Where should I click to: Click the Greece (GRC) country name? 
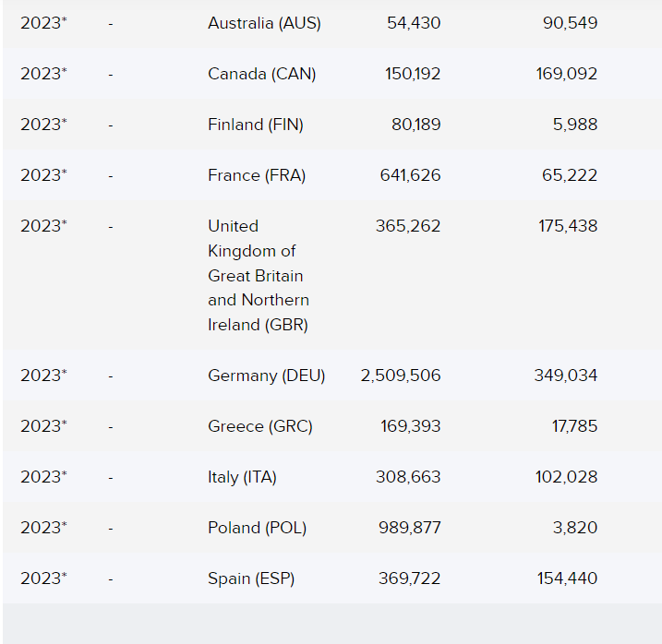tap(259, 426)
